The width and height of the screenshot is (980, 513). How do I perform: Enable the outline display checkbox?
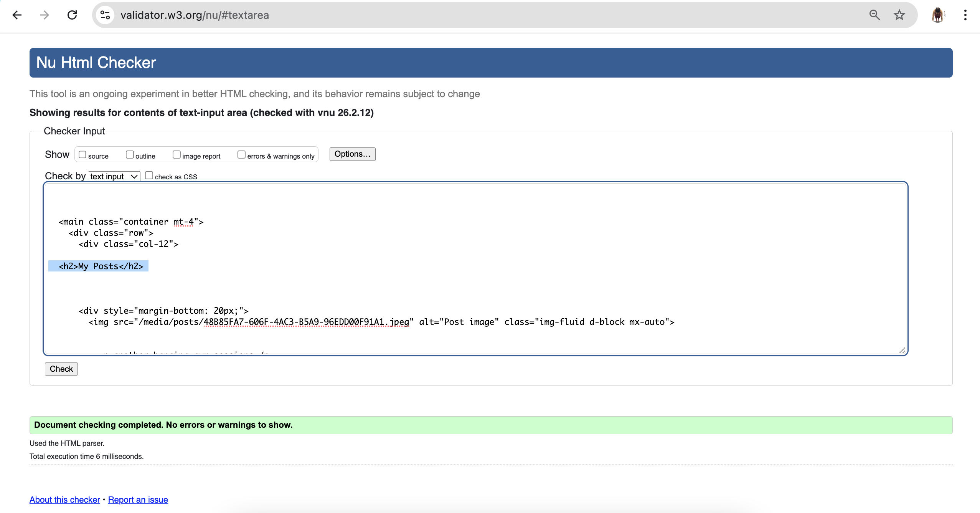click(x=130, y=154)
